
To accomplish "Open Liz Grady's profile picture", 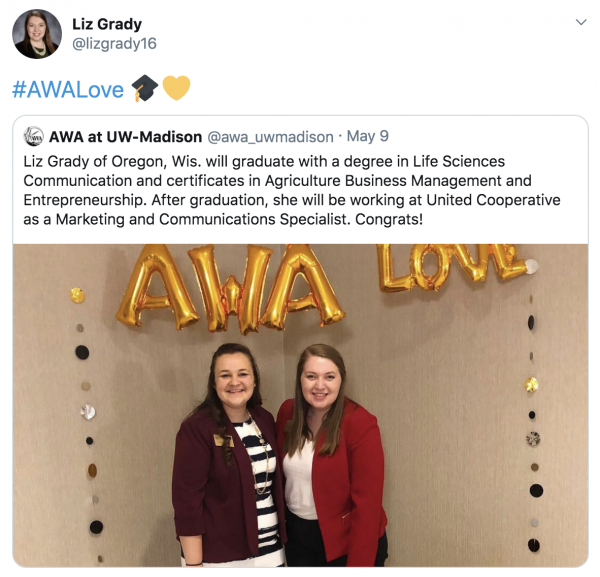I will (x=37, y=34).
